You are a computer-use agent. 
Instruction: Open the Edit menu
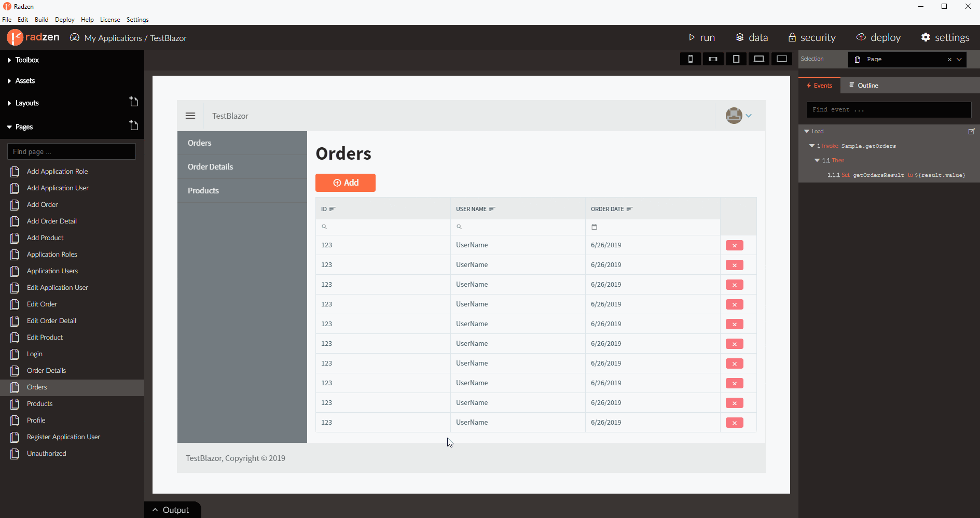point(23,20)
